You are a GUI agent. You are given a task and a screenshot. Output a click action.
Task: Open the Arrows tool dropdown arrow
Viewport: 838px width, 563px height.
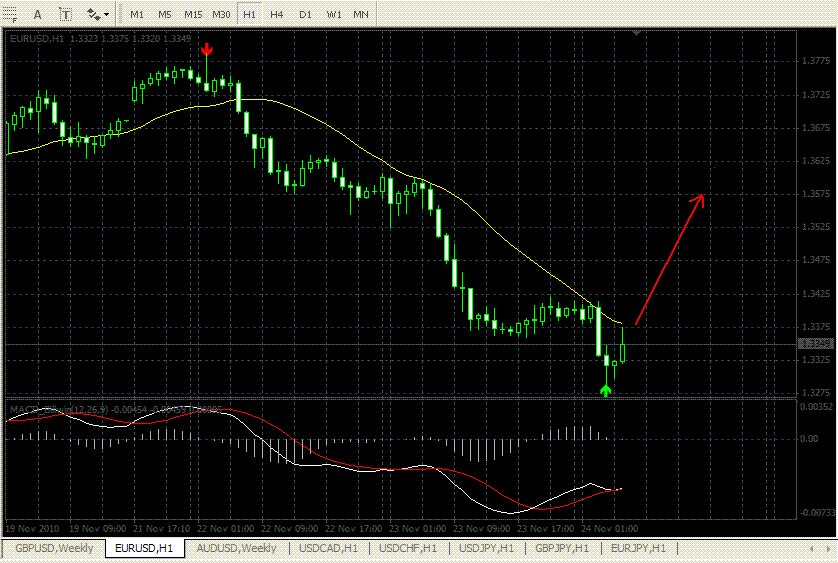coord(106,14)
